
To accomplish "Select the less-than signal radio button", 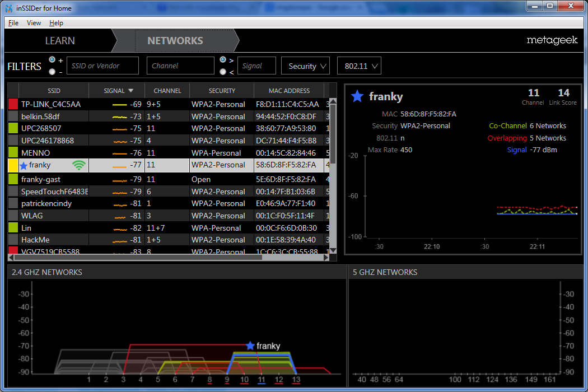I will [x=223, y=72].
